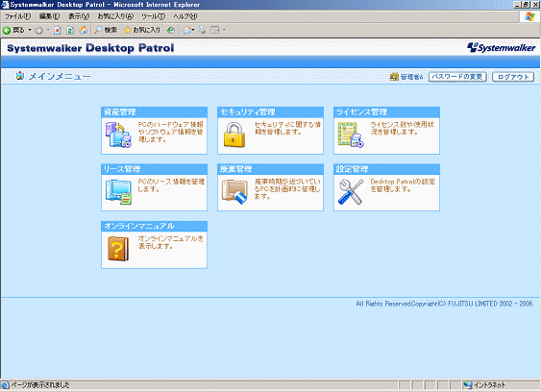Click the Windows flag logo in menu bar
The width and height of the screenshot is (541, 392).
(x=529, y=16)
